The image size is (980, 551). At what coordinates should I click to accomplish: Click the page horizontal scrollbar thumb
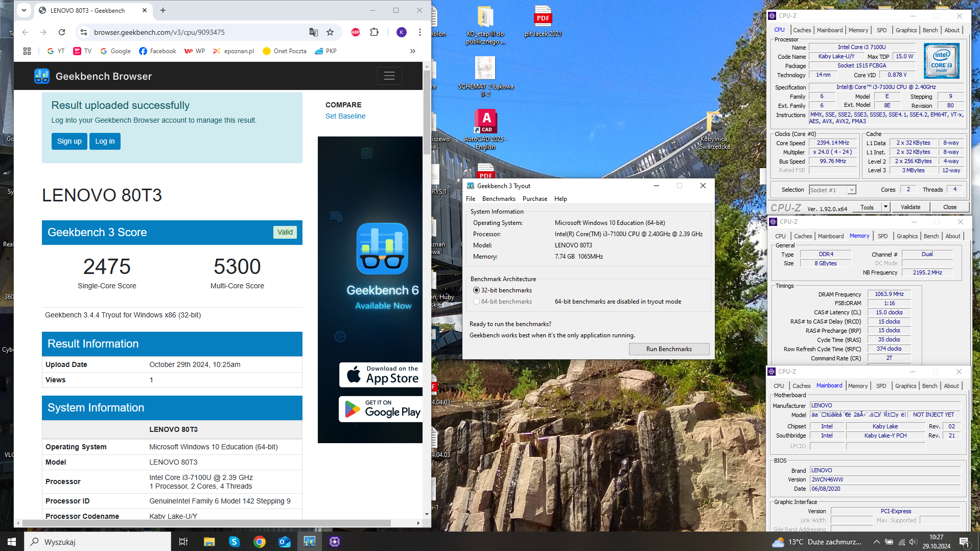click(x=207, y=523)
